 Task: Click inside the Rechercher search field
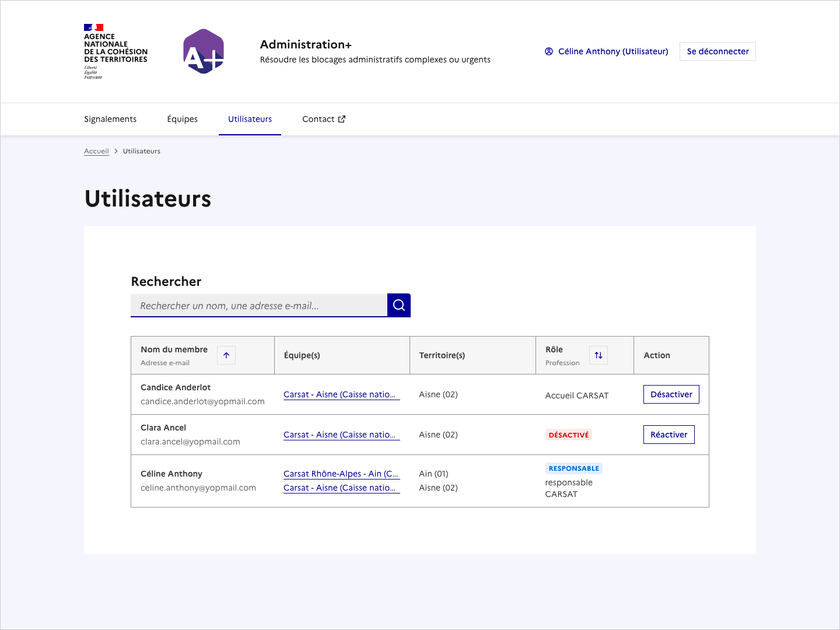coord(259,305)
